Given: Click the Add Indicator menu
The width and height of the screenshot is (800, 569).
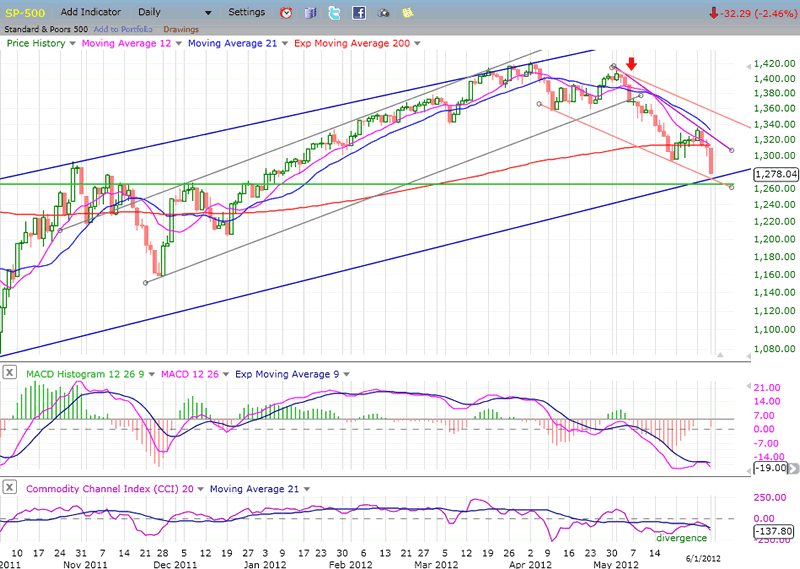Looking at the screenshot, I should (x=91, y=12).
